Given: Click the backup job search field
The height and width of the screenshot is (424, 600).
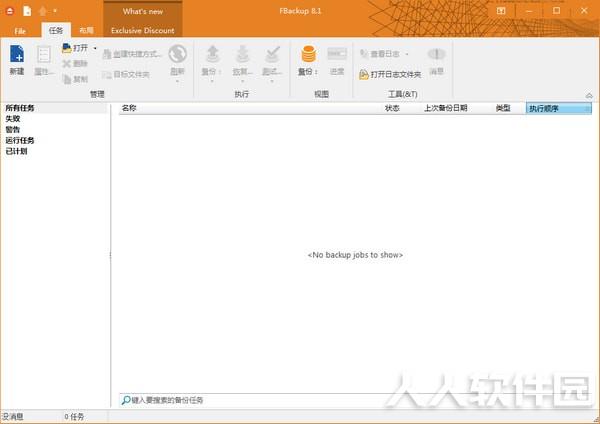Looking at the screenshot, I should (x=356, y=400).
